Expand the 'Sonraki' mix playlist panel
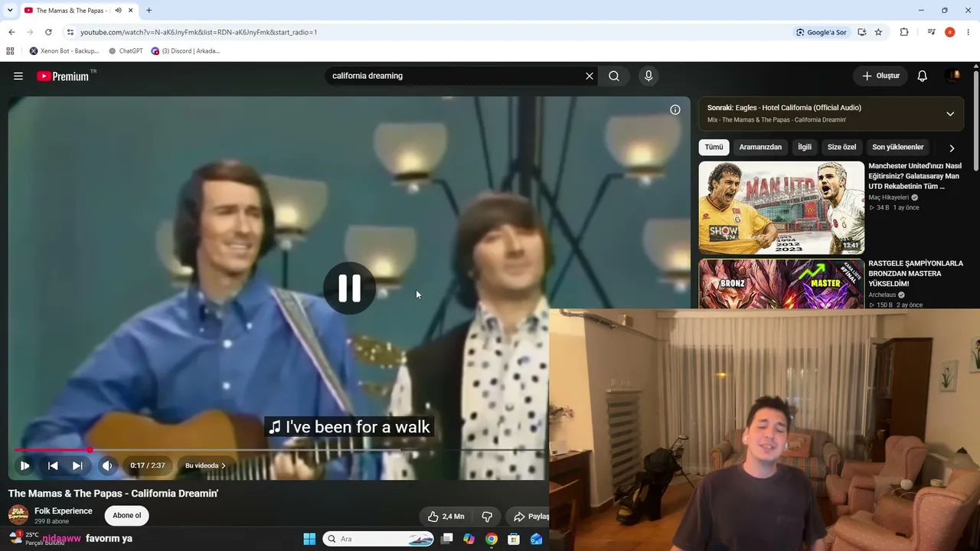 point(950,114)
